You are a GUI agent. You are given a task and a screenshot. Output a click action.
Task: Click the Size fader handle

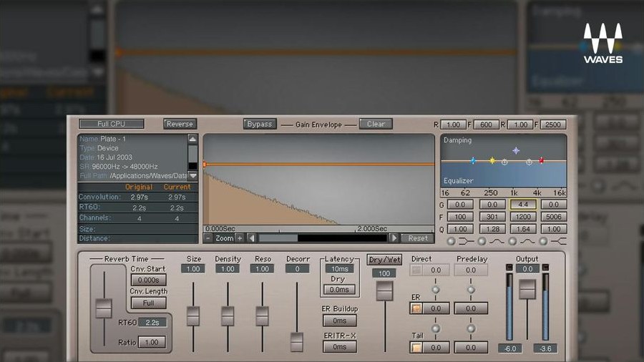point(193,316)
